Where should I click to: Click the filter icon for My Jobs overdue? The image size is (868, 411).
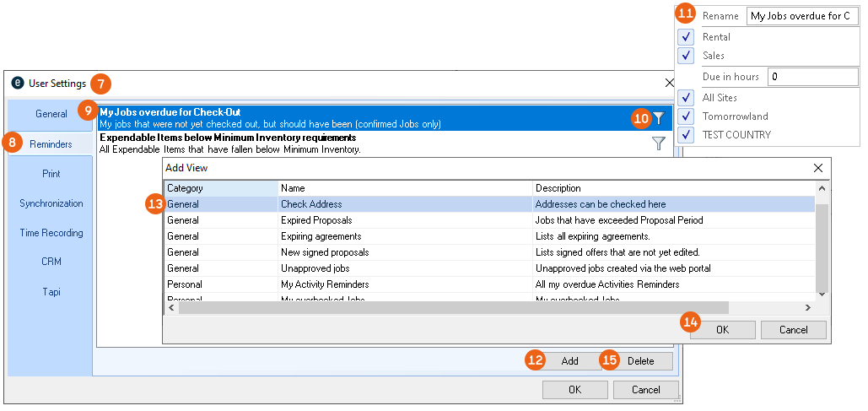[659, 119]
